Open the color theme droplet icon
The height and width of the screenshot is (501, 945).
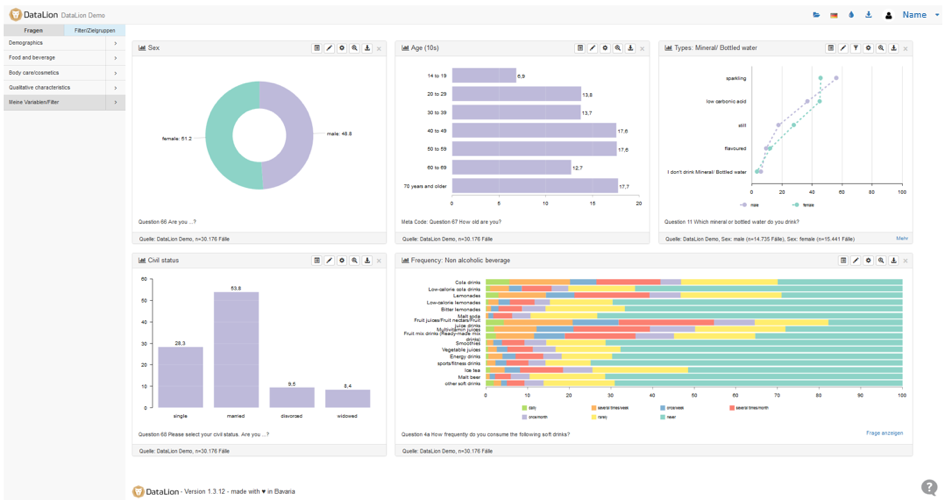pos(851,15)
